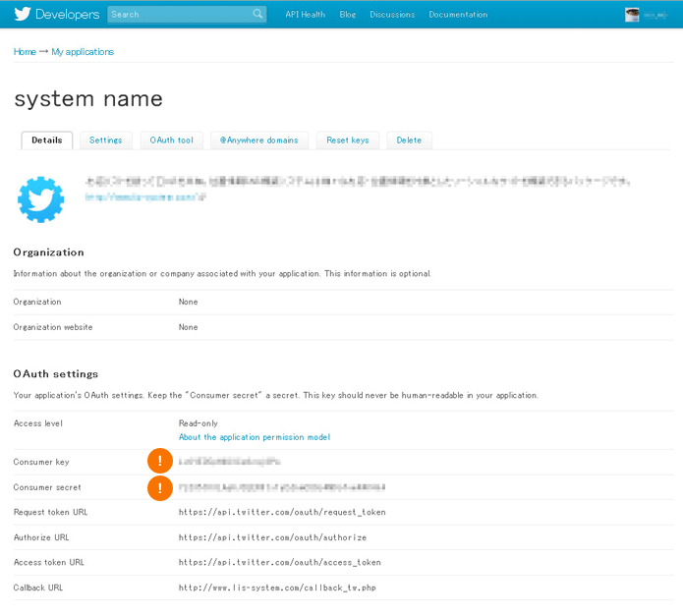Screen dimensions: 683x616
Task: Open the user avatar in top right
Action: pos(633,15)
